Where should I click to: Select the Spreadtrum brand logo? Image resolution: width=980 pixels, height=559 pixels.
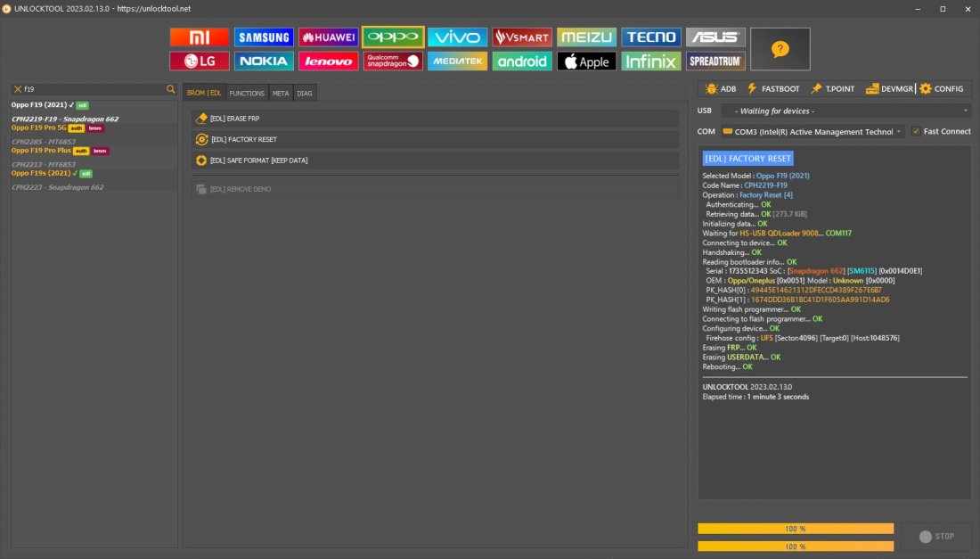click(715, 62)
